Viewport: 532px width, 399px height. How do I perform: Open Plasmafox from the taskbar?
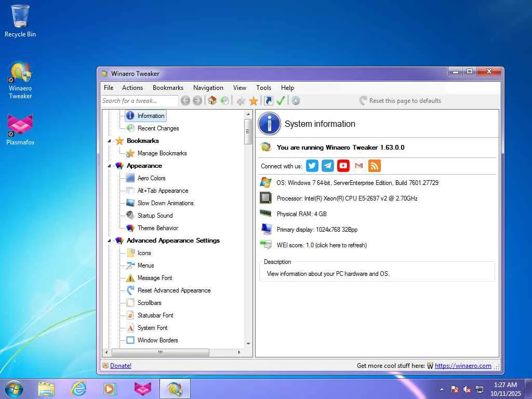tap(142, 389)
